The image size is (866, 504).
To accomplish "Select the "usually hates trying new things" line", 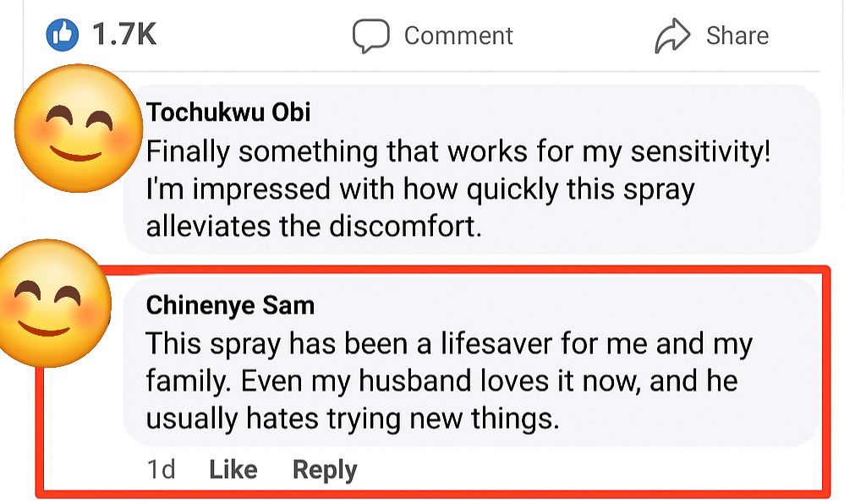I will click(353, 419).
